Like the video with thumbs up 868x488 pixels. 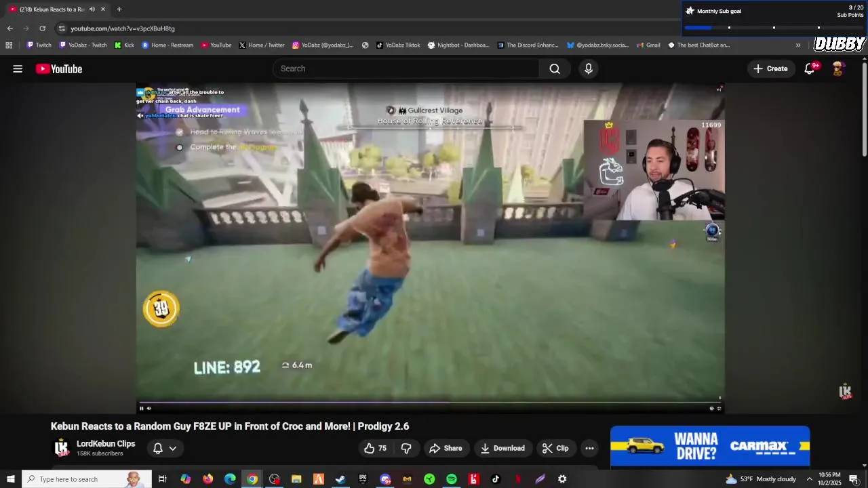coord(375,448)
